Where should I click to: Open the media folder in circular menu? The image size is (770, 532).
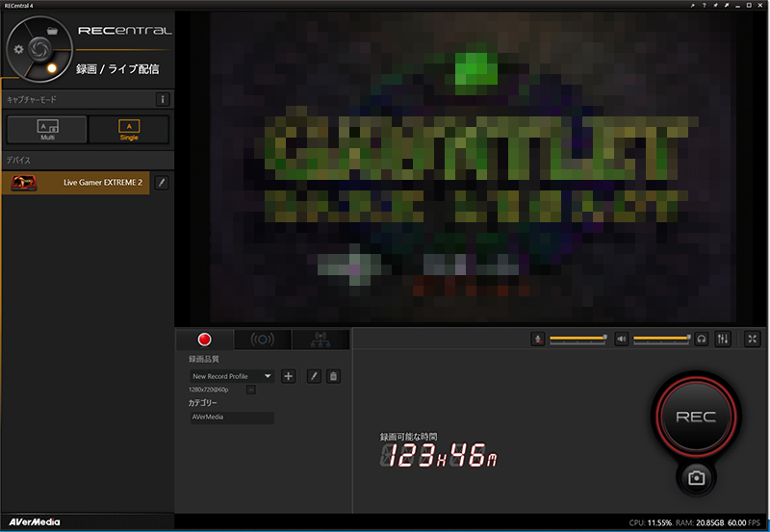point(51,31)
